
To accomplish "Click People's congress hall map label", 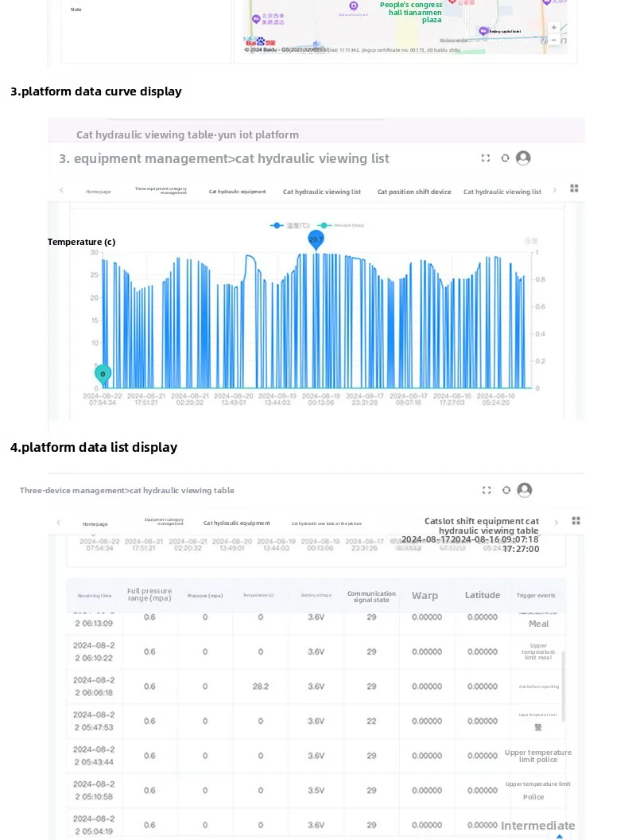I will tap(411, 12).
